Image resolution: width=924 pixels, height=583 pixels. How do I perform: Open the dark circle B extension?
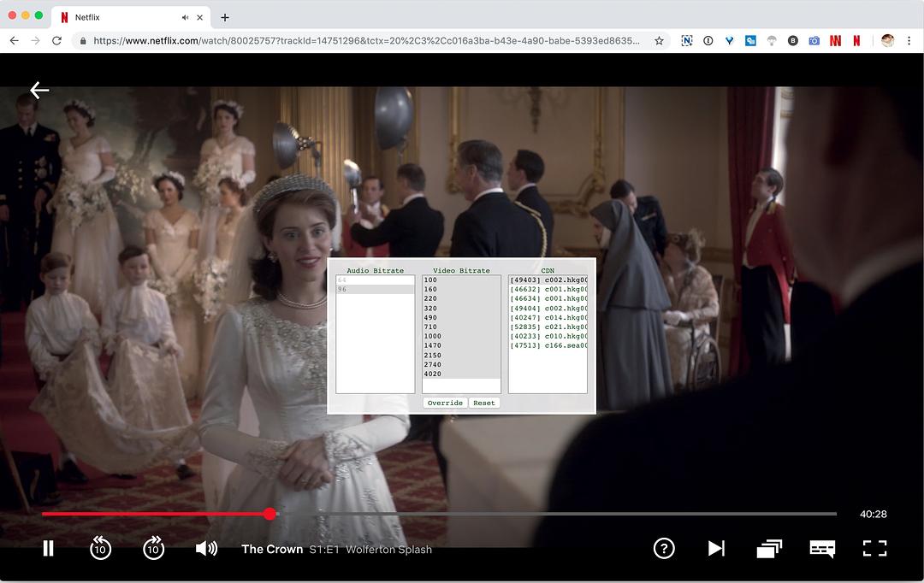click(x=792, y=41)
